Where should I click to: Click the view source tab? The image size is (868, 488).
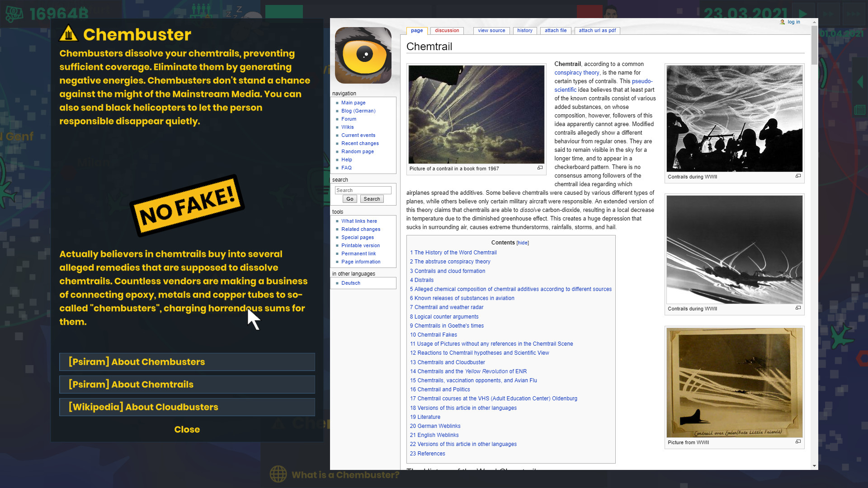point(491,30)
